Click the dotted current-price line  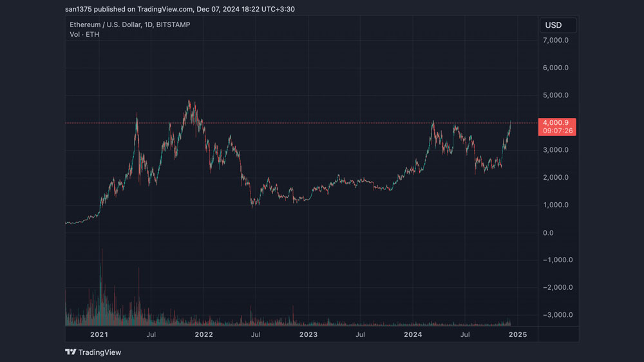point(301,123)
